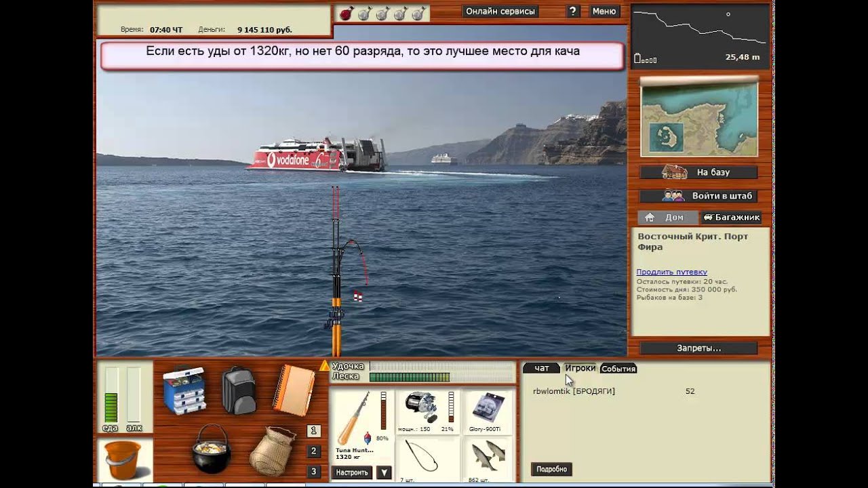This screenshot has height=488, width=868.
Task: Return via На базу button
Action: click(698, 172)
